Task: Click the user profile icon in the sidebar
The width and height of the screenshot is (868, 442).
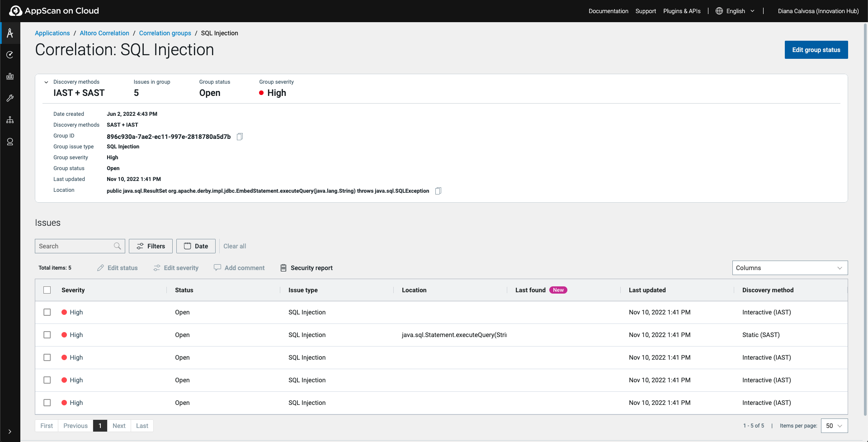Action: point(10,142)
